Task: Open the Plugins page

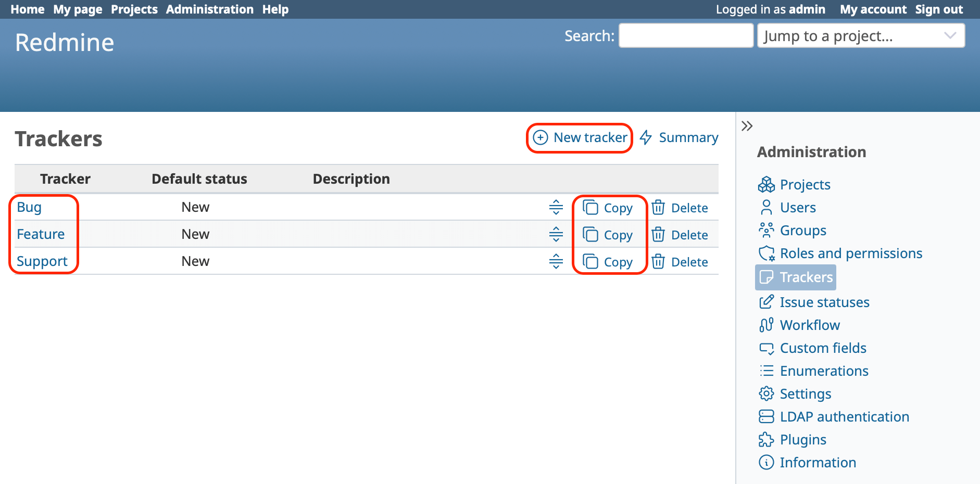Action: pyautogui.click(x=802, y=439)
